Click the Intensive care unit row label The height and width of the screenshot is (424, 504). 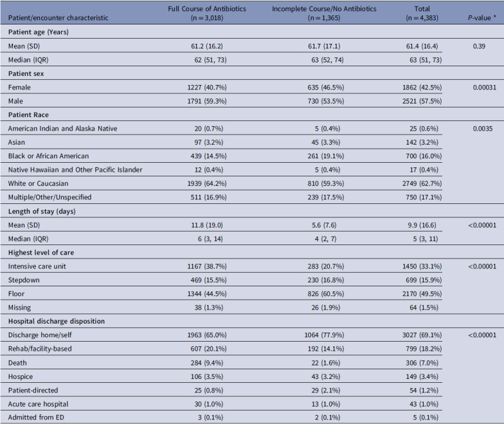click(x=37, y=266)
